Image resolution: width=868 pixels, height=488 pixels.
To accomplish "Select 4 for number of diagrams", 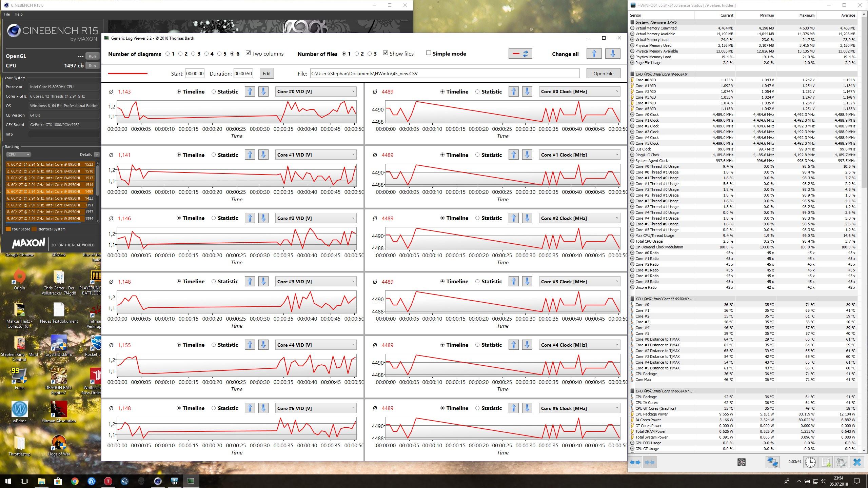I will click(206, 54).
